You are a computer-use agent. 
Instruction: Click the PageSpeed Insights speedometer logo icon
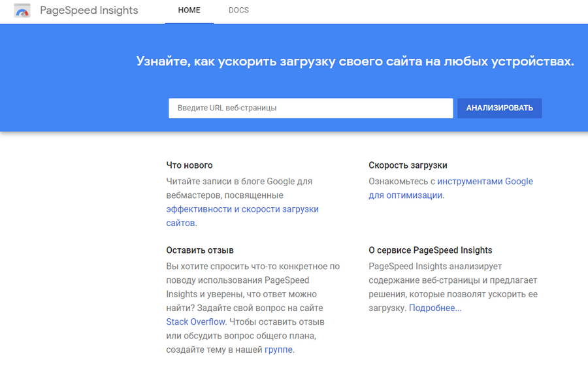coord(22,11)
